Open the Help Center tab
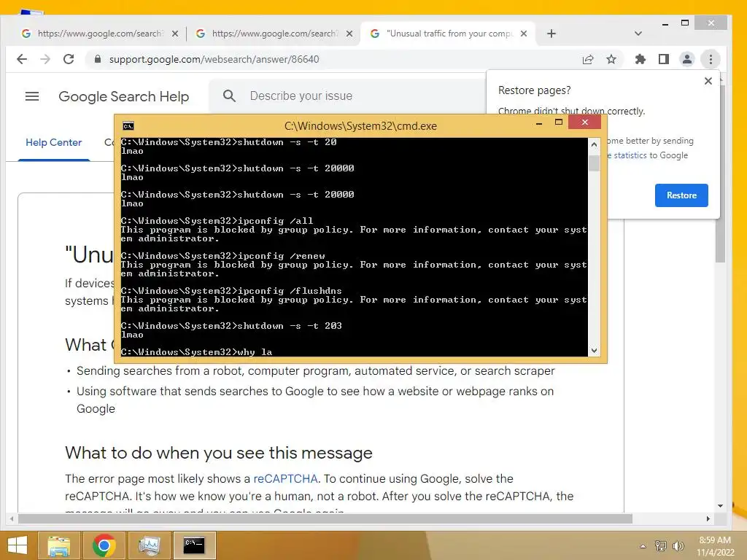747x560 pixels. pyautogui.click(x=54, y=142)
